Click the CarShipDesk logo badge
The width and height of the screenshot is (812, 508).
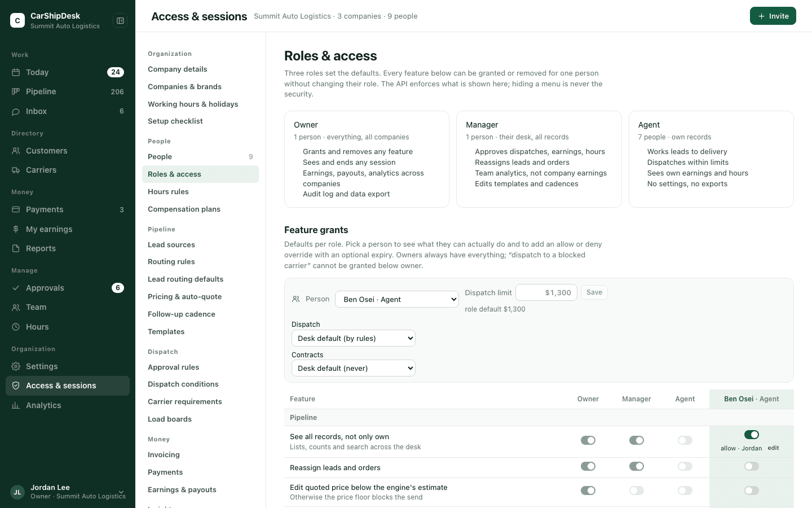tap(17, 21)
